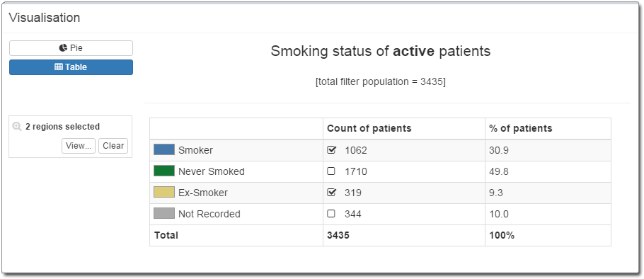Switch to the Pie chart view

coord(71,48)
